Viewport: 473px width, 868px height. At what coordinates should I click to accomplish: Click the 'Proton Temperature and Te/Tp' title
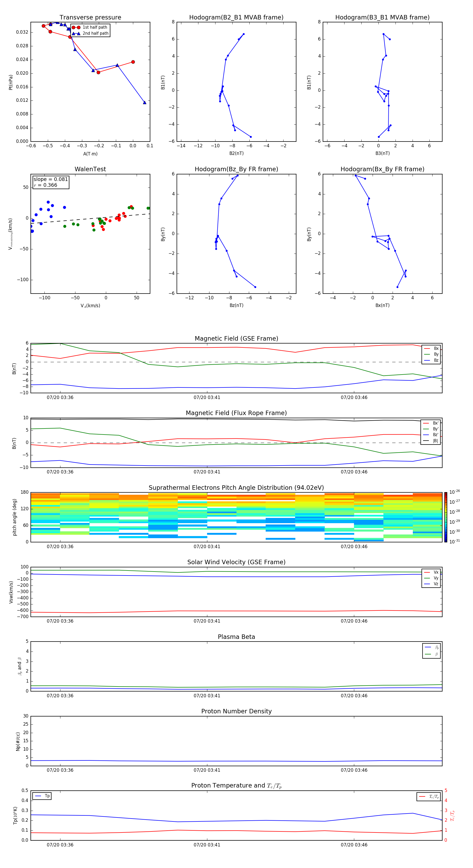click(236, 786)
